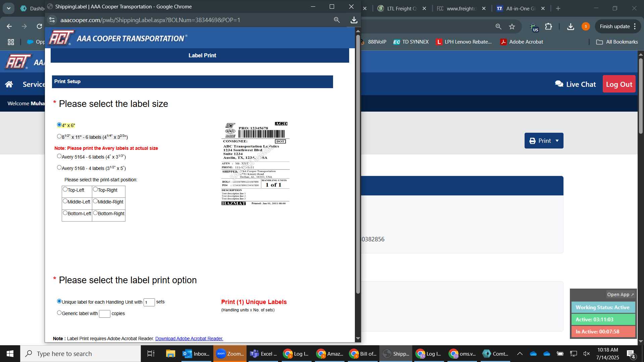Image resolution: width=644 pixels, height=362 pixels.
Task: Open Outlook Inbox from taskbar
Action: pos(197,354)
